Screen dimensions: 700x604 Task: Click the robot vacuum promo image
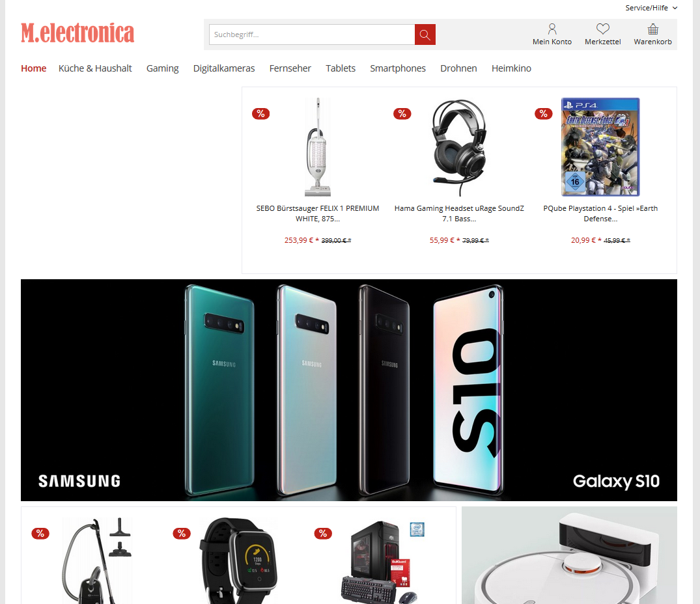[x=569, y=555]
